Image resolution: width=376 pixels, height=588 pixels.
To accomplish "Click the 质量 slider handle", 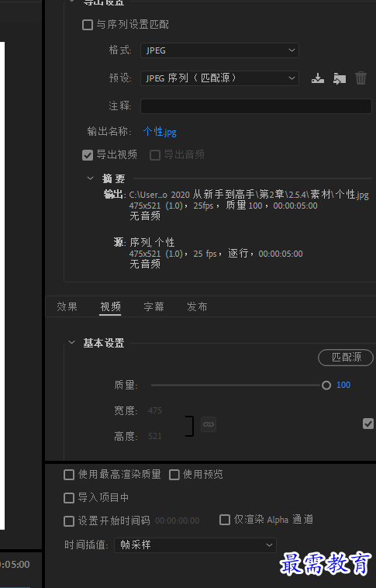I will (x=326, y=385).
